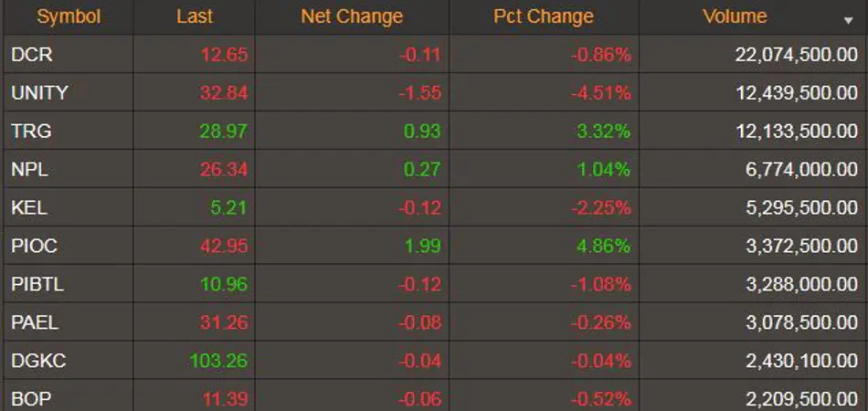Select the Pct Change column header
Screen dimensions: 868x411
coord(544,16)
